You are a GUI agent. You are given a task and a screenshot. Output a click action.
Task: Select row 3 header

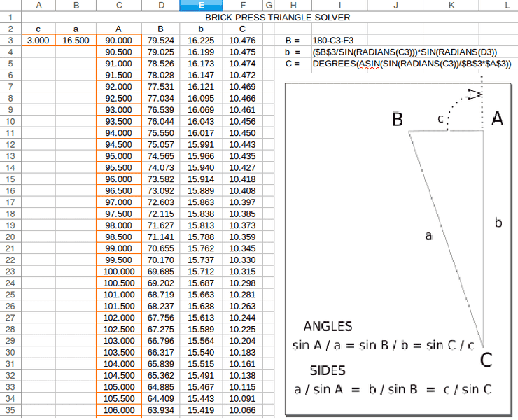coord(10,41)
